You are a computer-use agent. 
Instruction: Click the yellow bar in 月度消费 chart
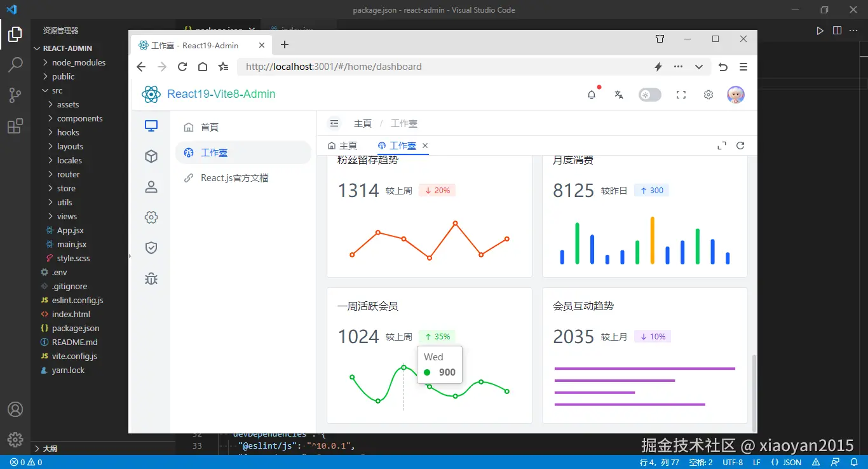pyautogui.click(x=652, y=240)
